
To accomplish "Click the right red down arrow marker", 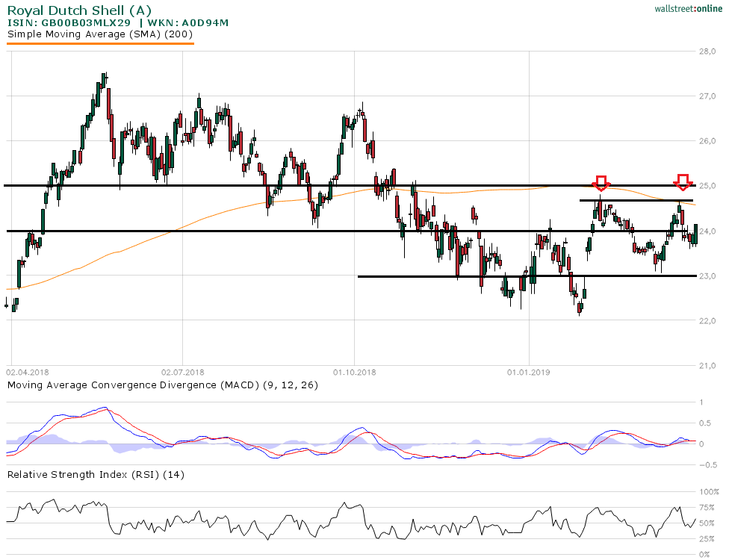I will (682, 181).
